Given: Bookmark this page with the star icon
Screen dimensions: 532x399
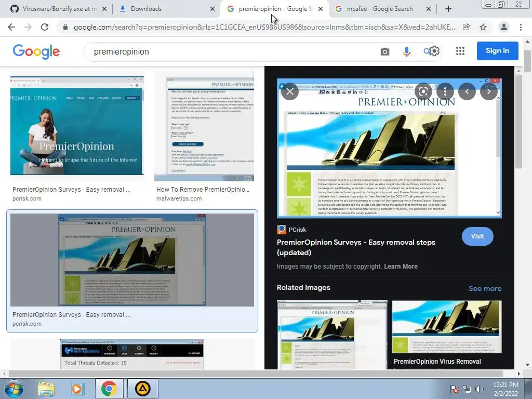Looking at the screenshot, I should pyautogui.click(x=483, y=27).
